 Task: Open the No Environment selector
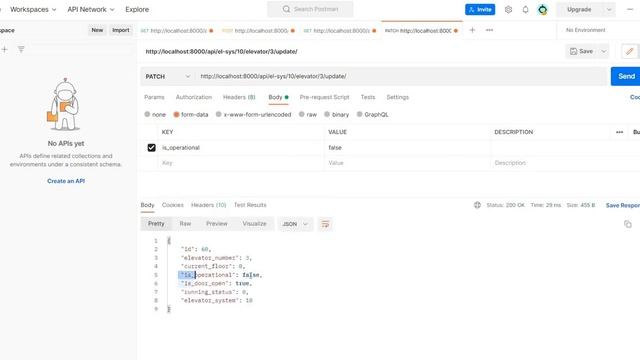coord(585,30)
